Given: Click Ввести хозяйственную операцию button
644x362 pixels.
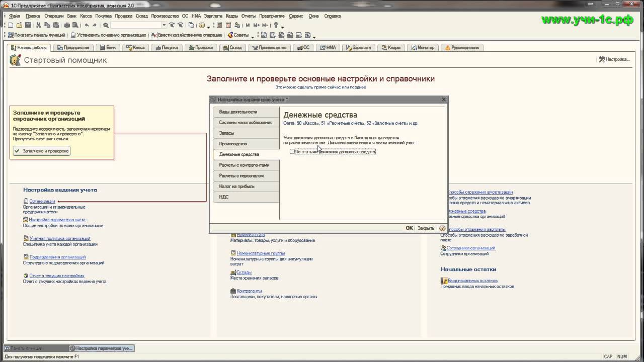Looking at the screenshot, I should tap(187, 35).
